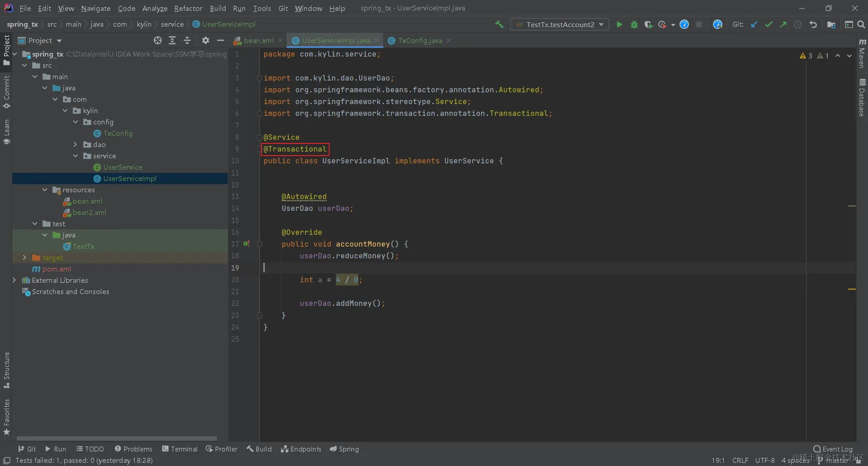Start debugging with the bug icon
This screenshot has height=466, width=868.
pos(634,24)
